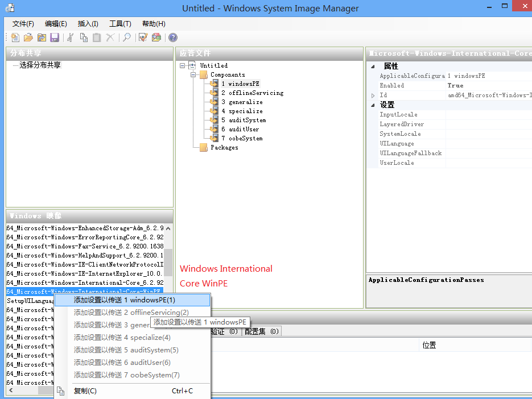Click the UILanguageFallback value field
This screenshot has width=532, height=399.
coord(489,153)
